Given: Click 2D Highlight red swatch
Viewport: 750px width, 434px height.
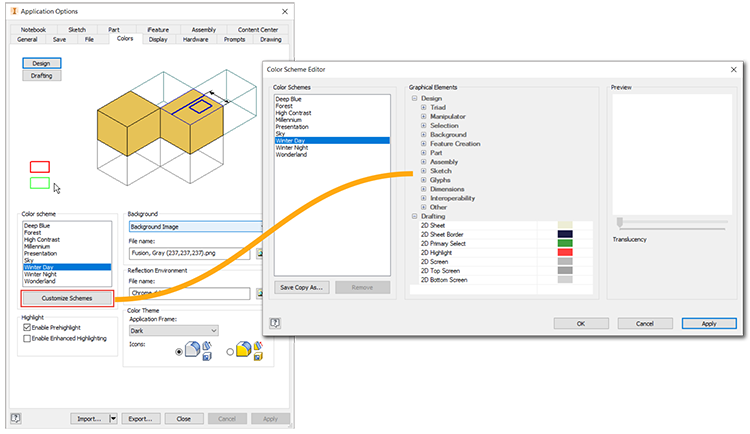Looking at the screenshot, I should click(565, 252).
